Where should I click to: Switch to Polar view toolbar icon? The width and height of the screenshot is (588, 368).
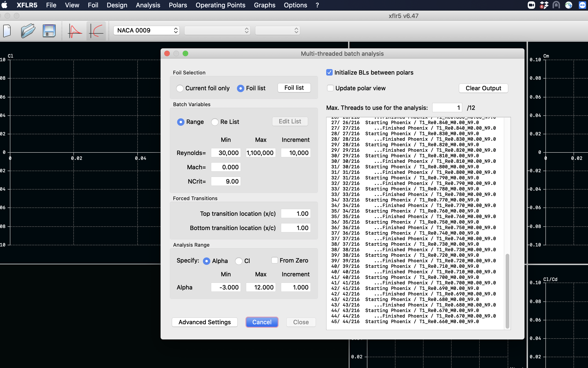pyautogui.click(x=96, y=31)
